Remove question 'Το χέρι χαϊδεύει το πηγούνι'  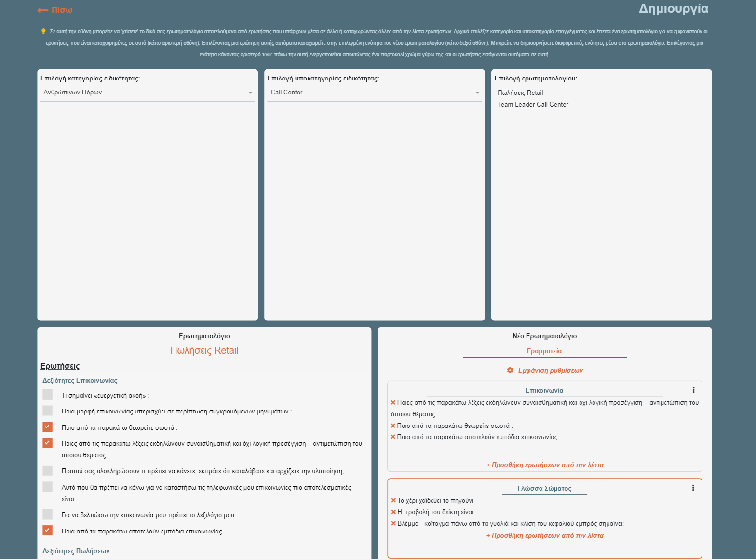click(x=393, y=500)
